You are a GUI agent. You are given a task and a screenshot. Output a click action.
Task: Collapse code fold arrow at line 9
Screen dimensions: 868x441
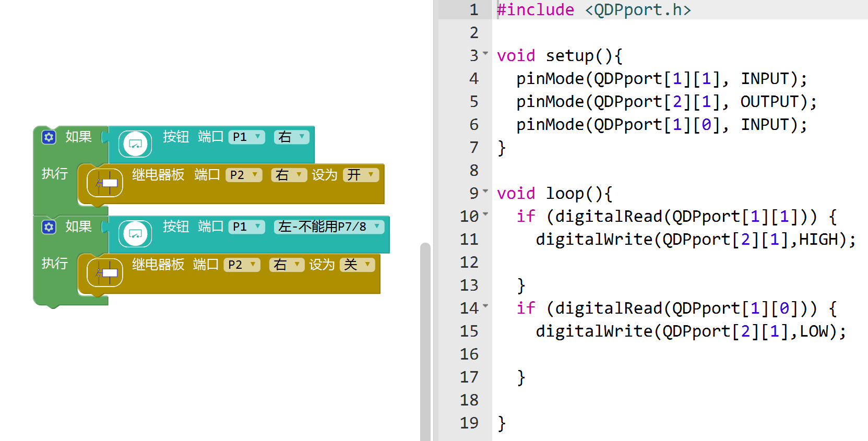coord(485,191)
